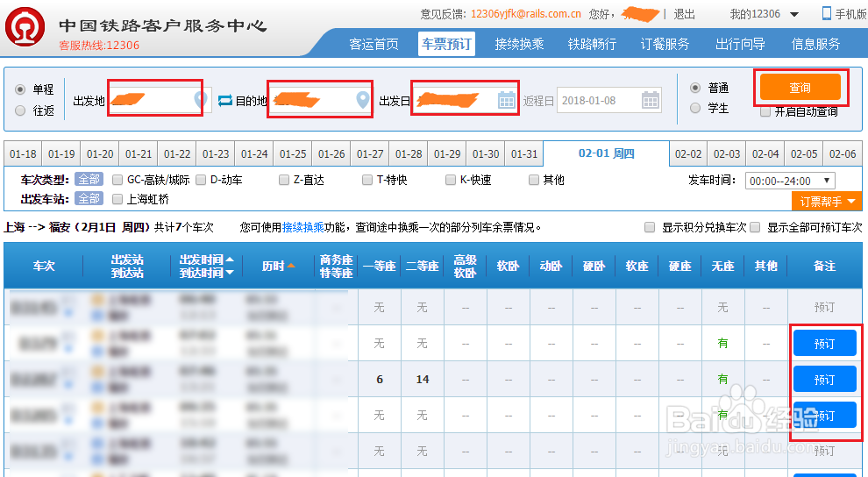Image resolution: width=868 pixels, height=477 pixels.
Task: Swap departure and destination stations
Action: pos(224,101)
